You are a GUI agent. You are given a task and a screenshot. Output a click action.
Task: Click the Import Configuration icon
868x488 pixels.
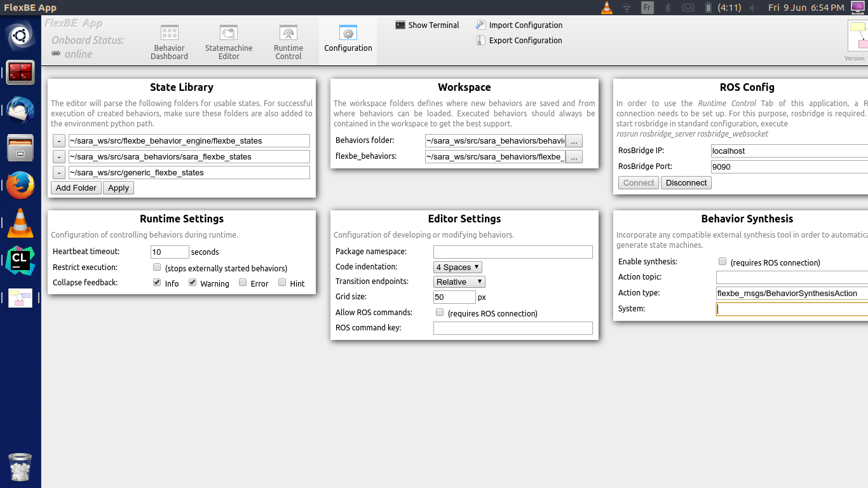pyautogui.click(x=481, y=25)
